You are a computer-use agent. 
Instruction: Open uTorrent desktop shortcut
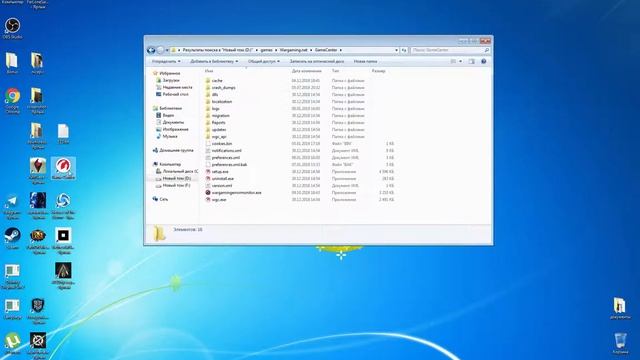click(12, 343)
